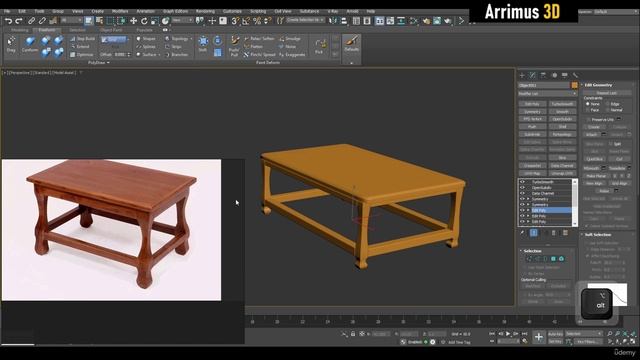Toggle the 3D Snaps icon
This screenshot has height=360, width=640.
[235, 21]
